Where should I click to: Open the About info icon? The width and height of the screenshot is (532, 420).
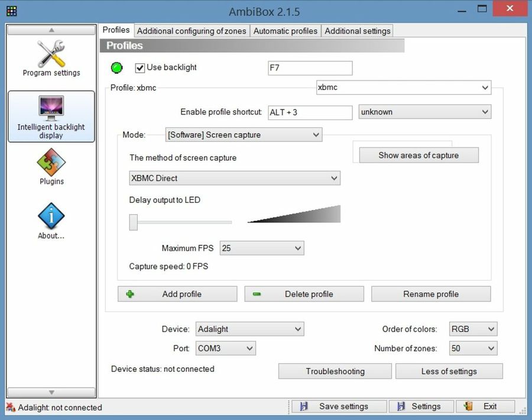point(51,217)
